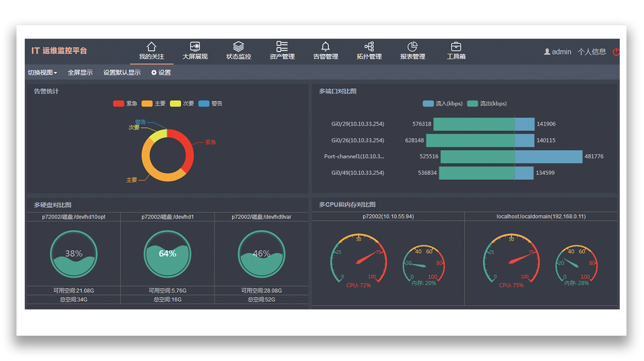Open the 工具箱 toolbox icon
The height and width of the screenshot is (361, 644).
(456, 46)
